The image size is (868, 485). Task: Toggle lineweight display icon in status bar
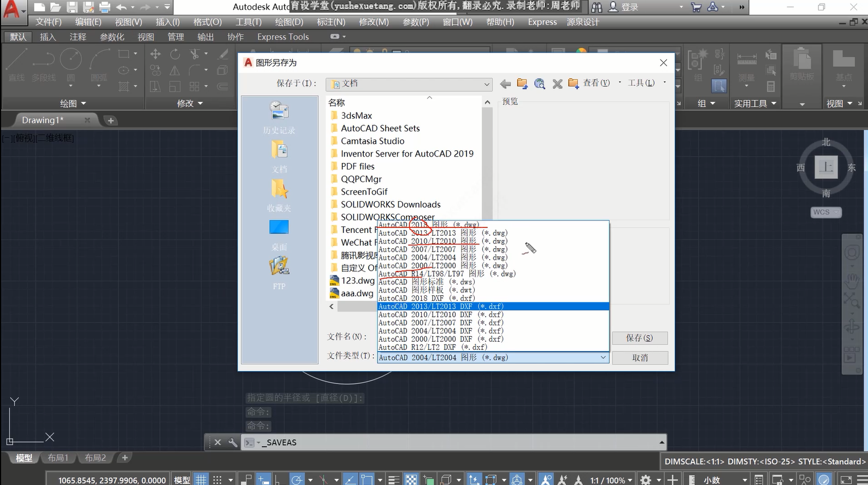(394, 480)
